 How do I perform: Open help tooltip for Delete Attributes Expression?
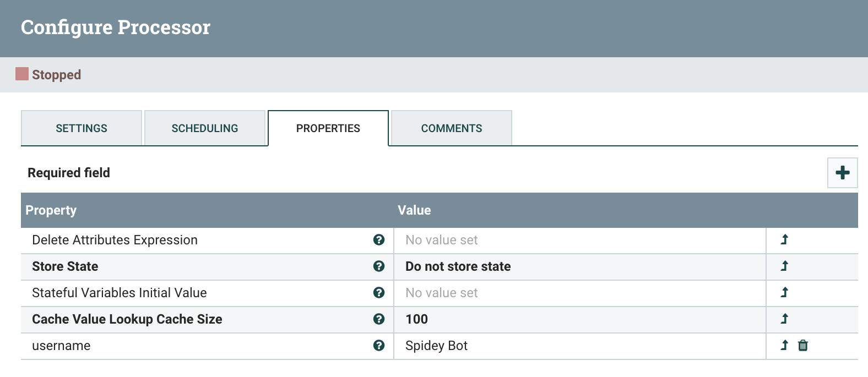(x=379, y=239)
